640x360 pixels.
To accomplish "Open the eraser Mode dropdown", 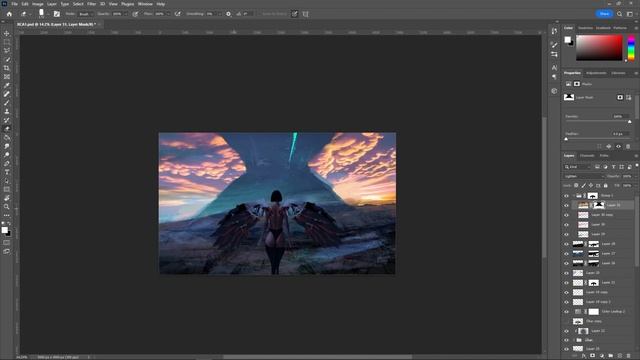I will click(x=86, y=14).
